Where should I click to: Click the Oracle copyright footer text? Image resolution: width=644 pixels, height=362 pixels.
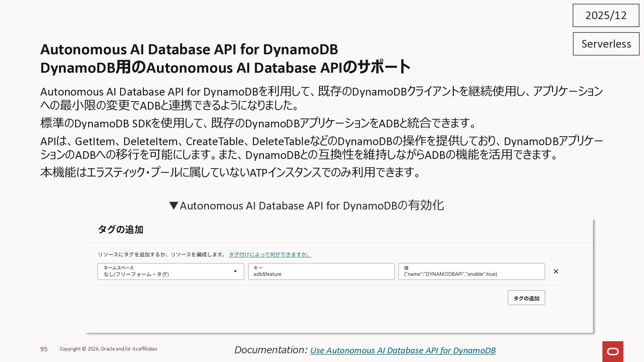click(x=108, y=349)
